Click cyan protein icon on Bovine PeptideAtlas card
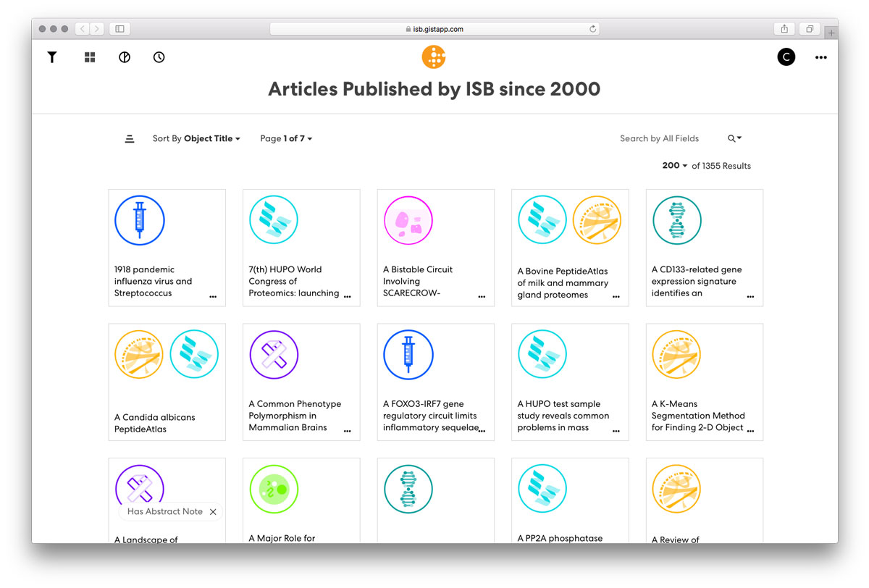Screen dimensions: 869x588 coord(542,221)
